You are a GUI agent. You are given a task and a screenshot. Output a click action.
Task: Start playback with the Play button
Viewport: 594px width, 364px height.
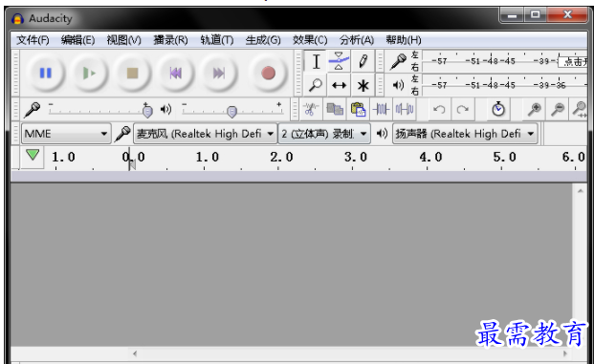89,73
